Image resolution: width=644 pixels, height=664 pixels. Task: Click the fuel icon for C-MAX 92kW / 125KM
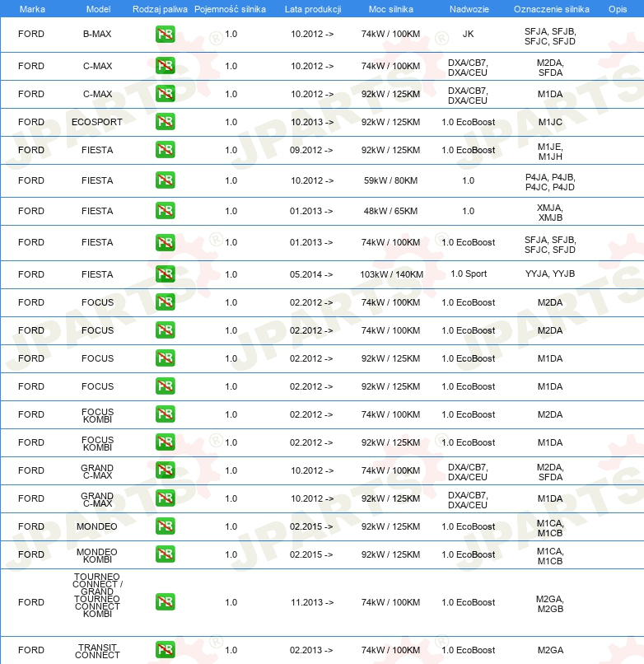166,94
